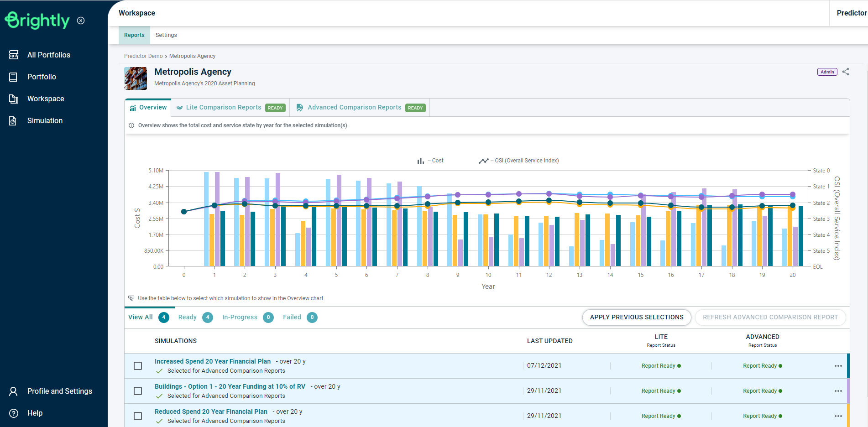The height and width of the screenshot is (427, 868).
Task: Open the Simulation sidebar icon
Action: (13, 121)
